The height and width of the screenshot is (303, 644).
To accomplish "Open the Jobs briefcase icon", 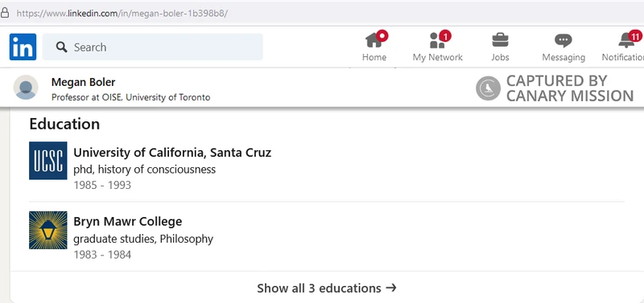I will 500,40.
